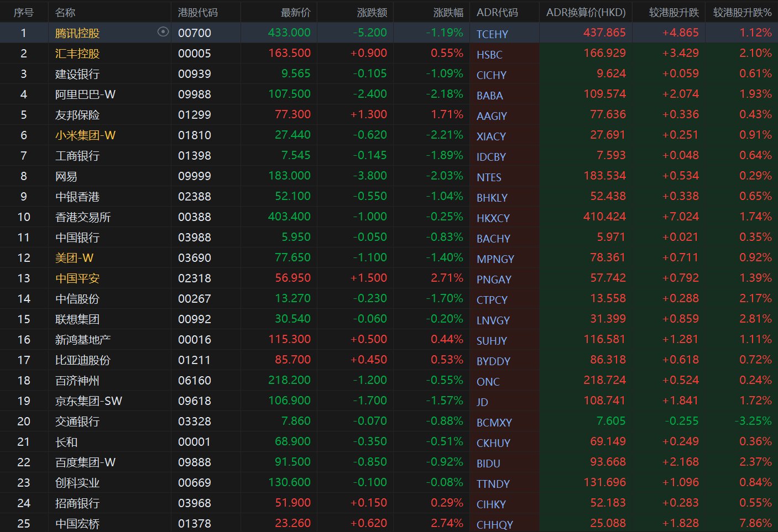Click the BIDU ADR code
The image size is (778, 532).
pos(488,463)
